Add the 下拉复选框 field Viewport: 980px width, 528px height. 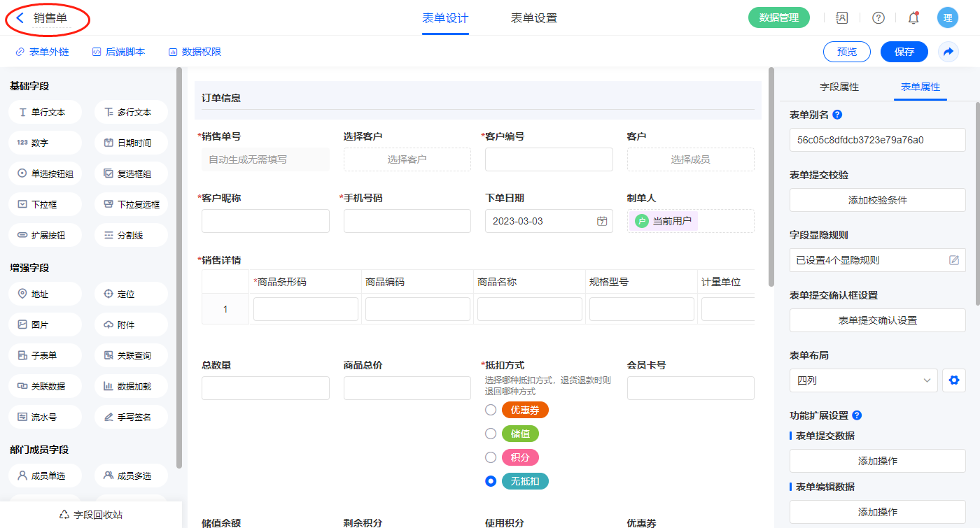click(x=131, y=205)
